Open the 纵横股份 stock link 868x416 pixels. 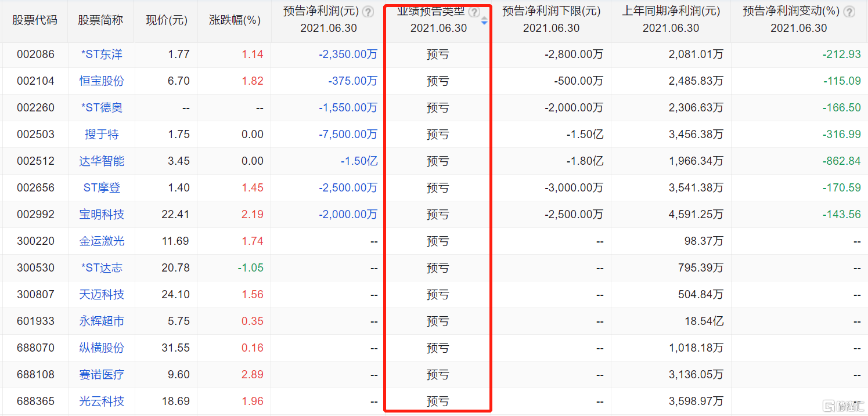[102, 348]
